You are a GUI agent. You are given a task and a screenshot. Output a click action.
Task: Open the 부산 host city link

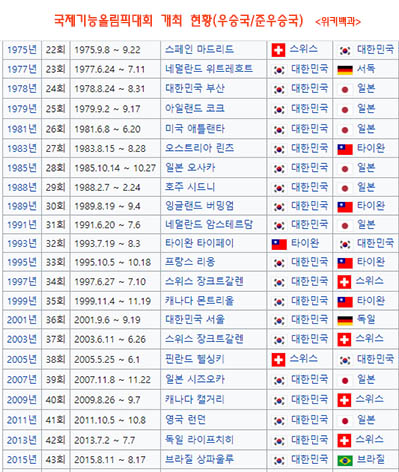[215, 89]
